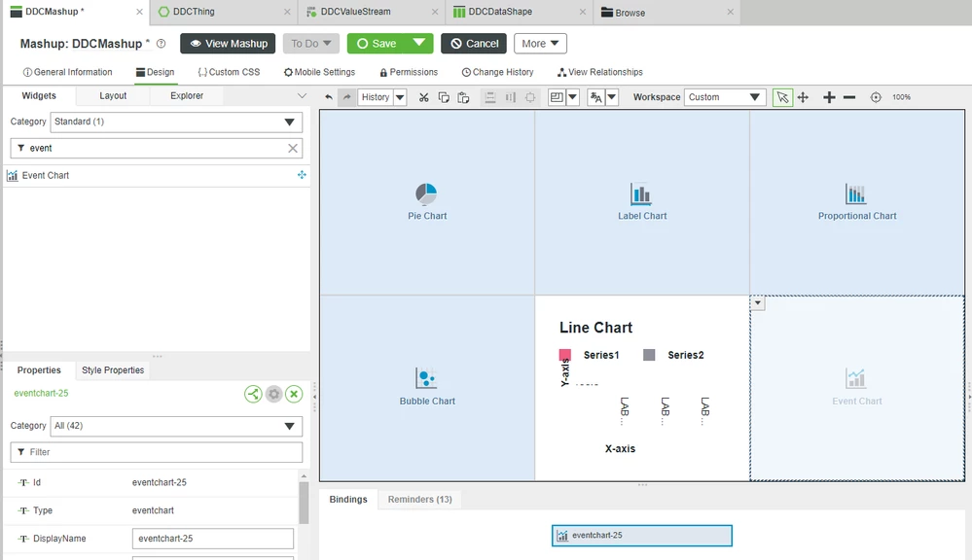Image resolution: width=972 pixels, height=560 pixels.
Task: Paste widget using the clipboard icon
Action: click(x=463, y=97)
